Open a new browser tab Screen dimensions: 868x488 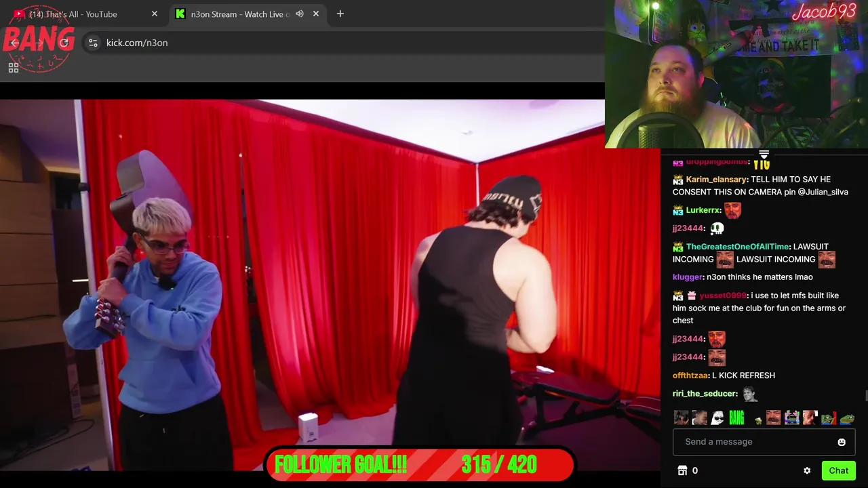point(340,14)
